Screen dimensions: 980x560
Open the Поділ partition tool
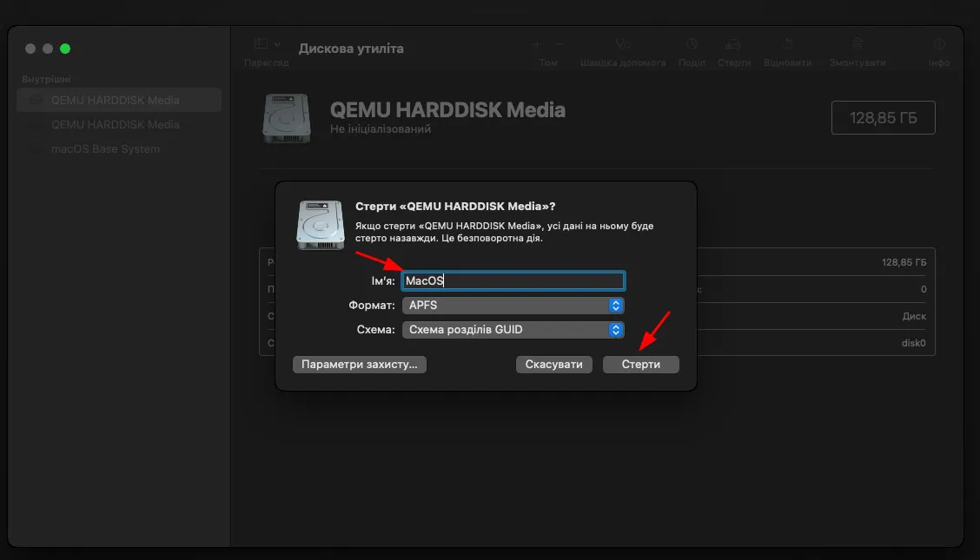pos(692,44)
